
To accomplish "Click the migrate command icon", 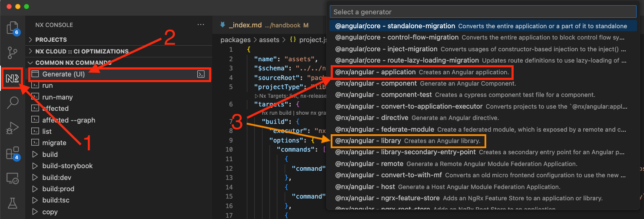I will (x=36, y=143).
